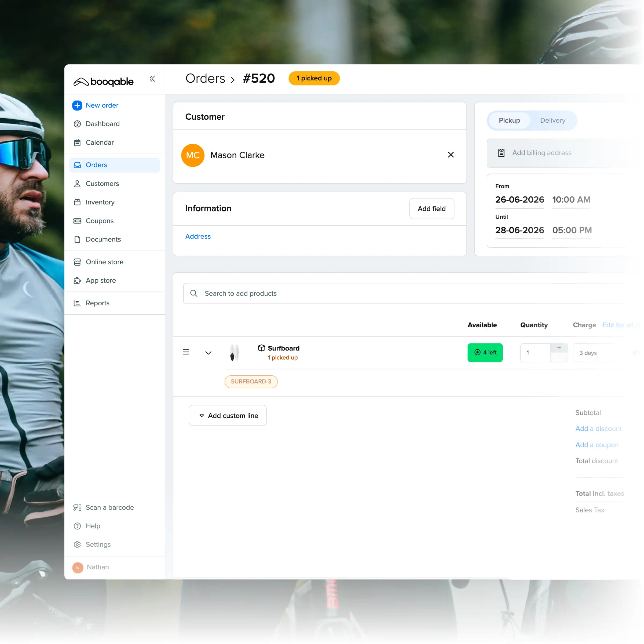This screenshot has width=644, height=644.
Task: Click the Surfboard quantity field
Action: pyautogui.click(x=535, y=353)
